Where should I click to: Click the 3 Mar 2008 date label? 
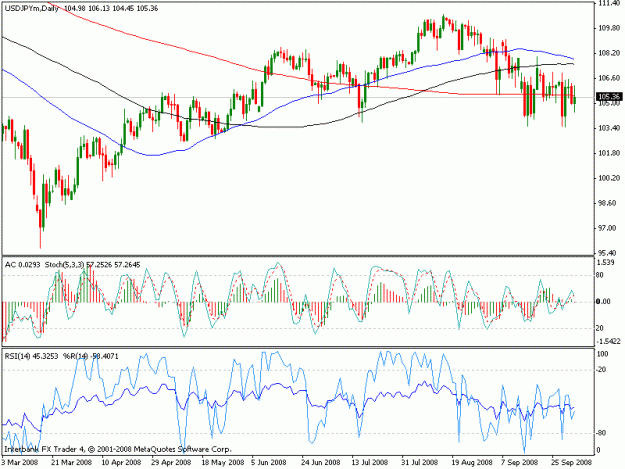pyautogui.click(x=20, y=462)
